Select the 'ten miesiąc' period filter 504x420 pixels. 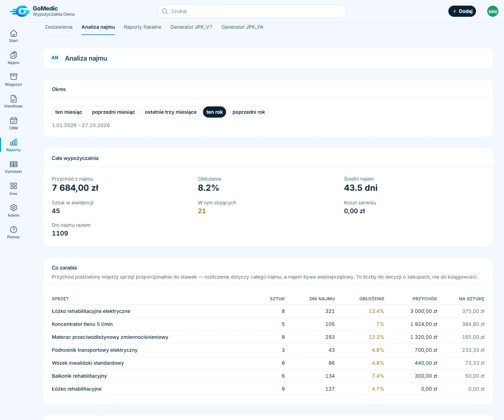pos(69,112)
